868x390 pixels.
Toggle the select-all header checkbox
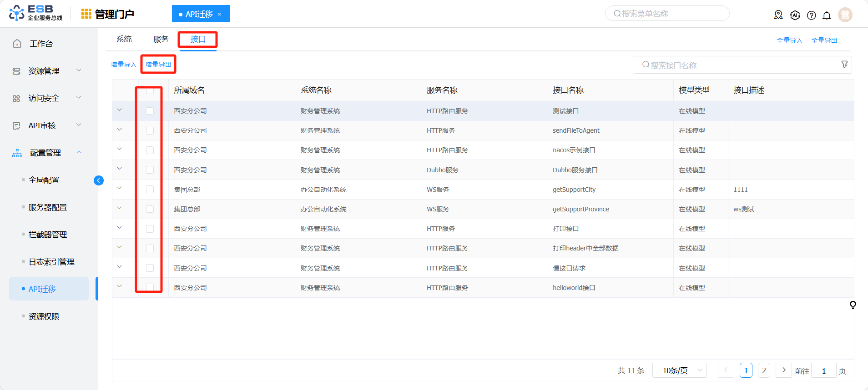click(150, 90)
